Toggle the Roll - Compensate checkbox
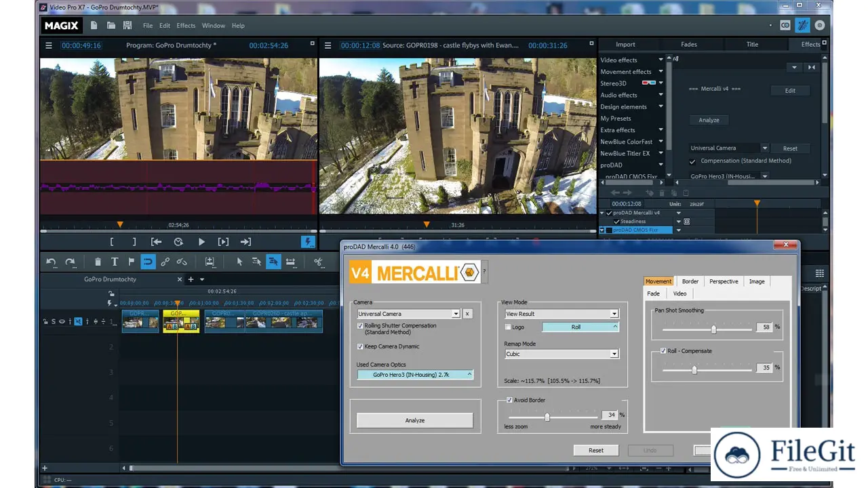The width and height of the screenshot is (868, 488). coord(663,351)
